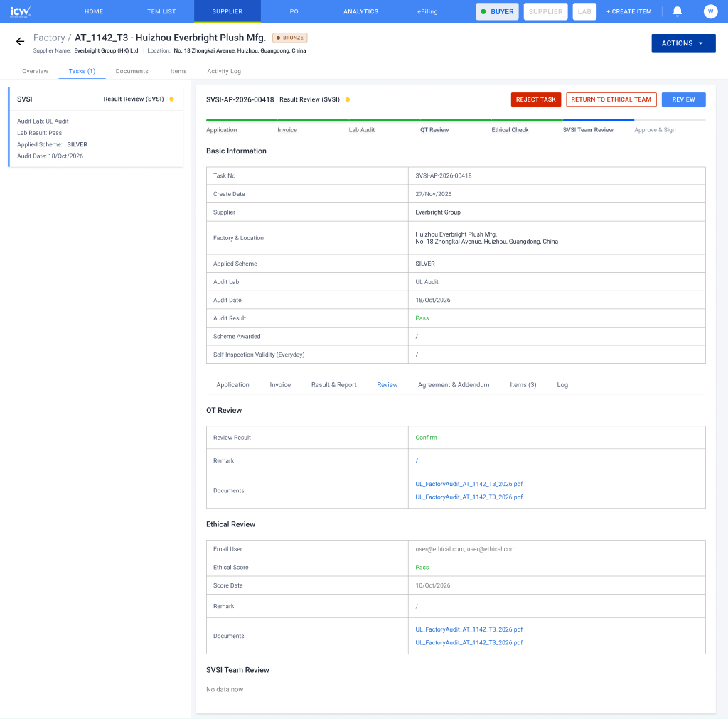Click RETURN TO ETHICAL TEAM button
This screenshot has height=719, width=728.
coord(611,99)
